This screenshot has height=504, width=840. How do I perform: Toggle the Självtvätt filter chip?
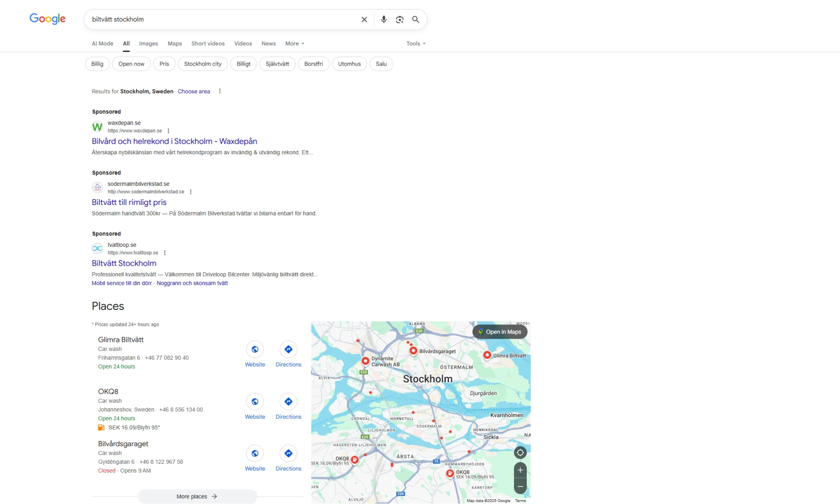(277, 64)
